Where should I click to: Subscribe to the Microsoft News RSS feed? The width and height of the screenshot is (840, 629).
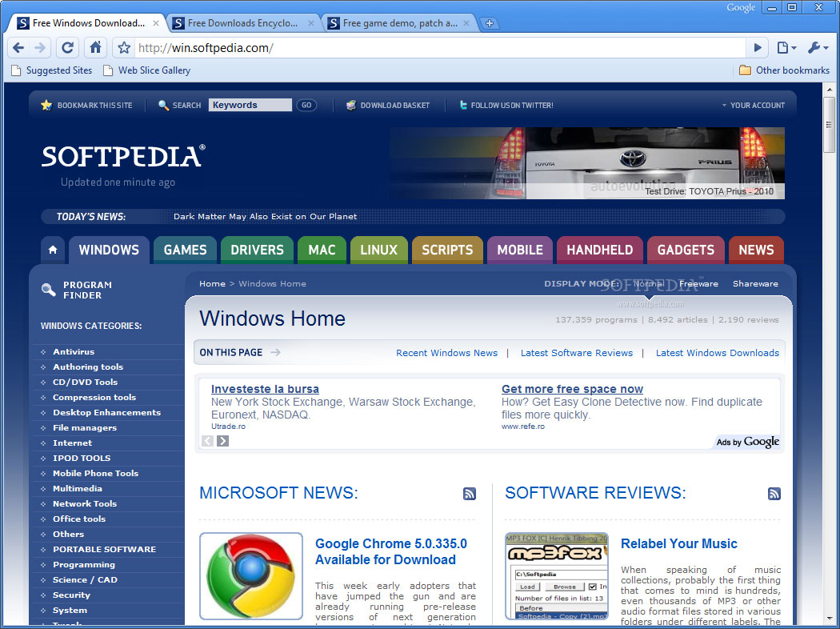(470, 494)
